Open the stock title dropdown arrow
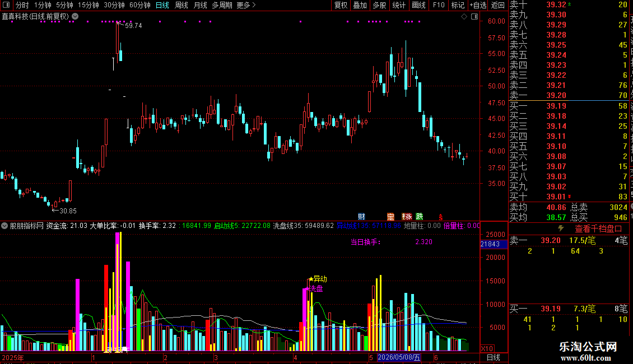 75,17
